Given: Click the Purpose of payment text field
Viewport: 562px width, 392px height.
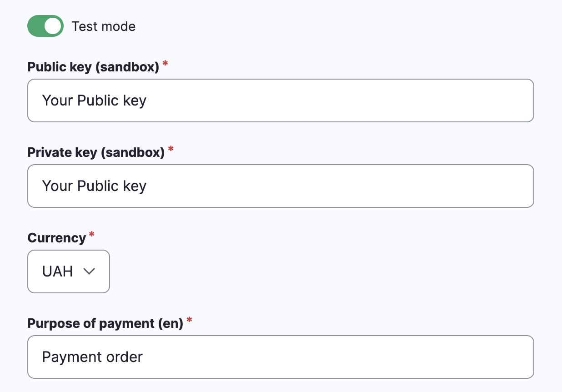Looking at the screenshot, I should 281,357.
